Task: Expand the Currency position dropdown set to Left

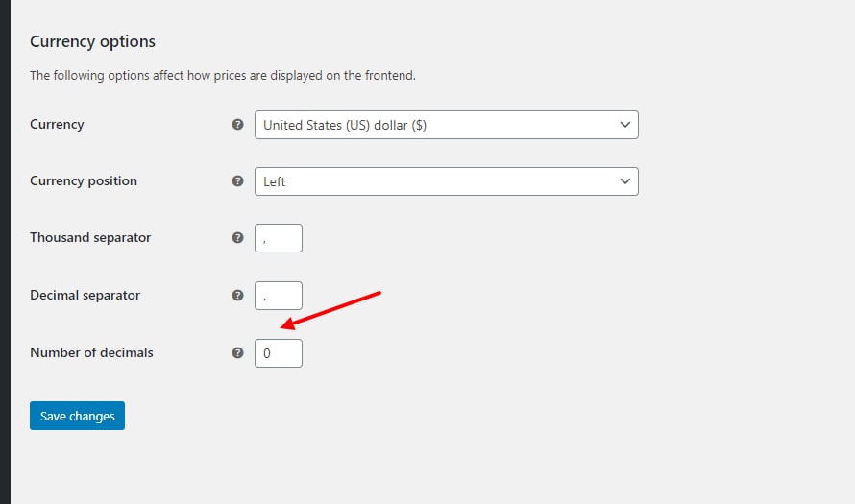Action: pos(446,181)
